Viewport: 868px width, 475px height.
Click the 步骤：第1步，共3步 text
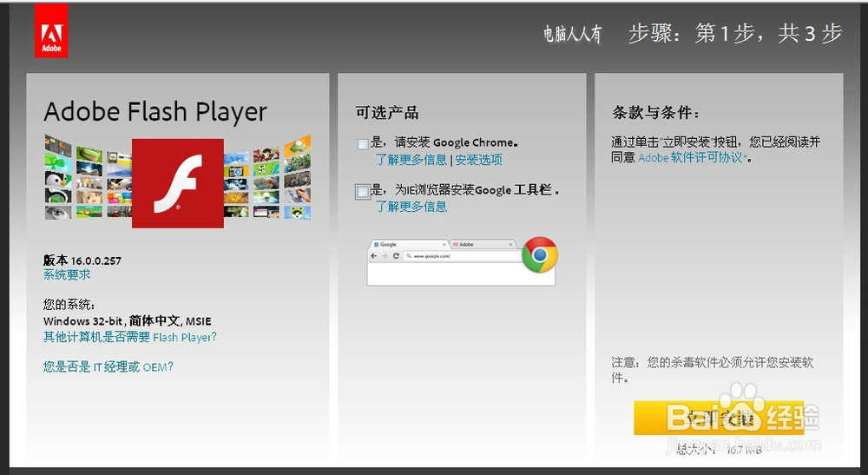pos(736,34)
